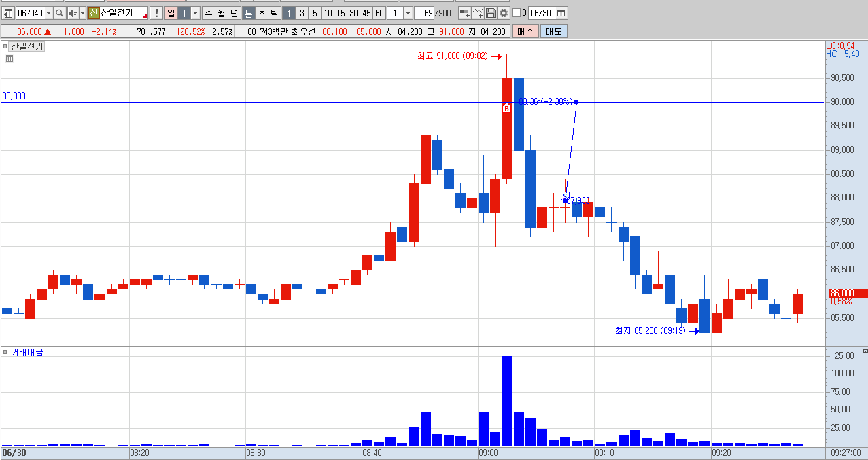The image size is (868, 460).
Task: Open the dropdown beside the period value 1
Action: click(x=195, y=13)
